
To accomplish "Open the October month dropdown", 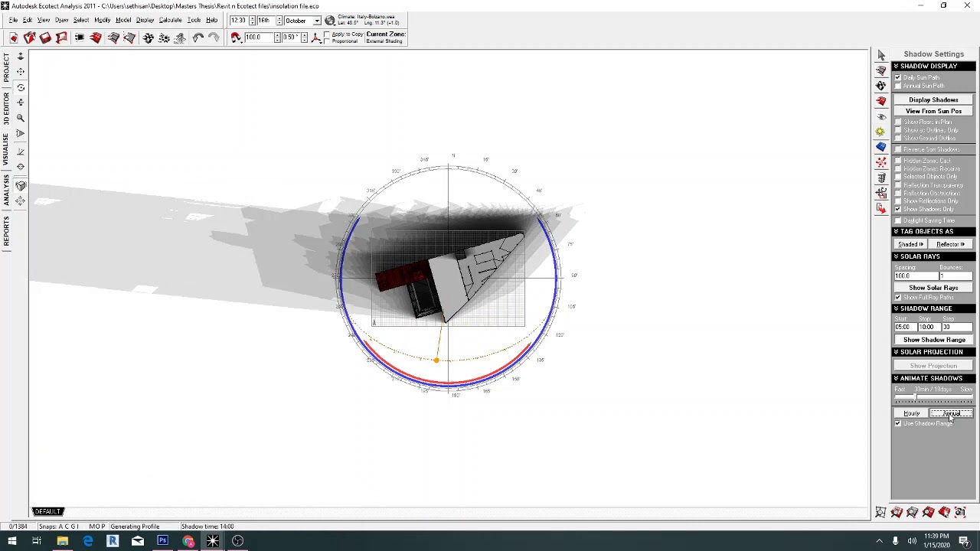I will [316, 21].
